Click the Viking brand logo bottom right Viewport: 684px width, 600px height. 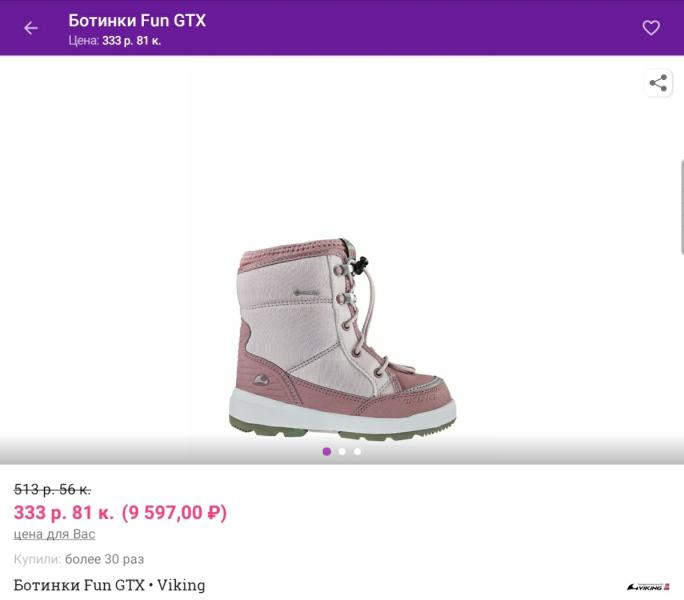pos(648,587)
